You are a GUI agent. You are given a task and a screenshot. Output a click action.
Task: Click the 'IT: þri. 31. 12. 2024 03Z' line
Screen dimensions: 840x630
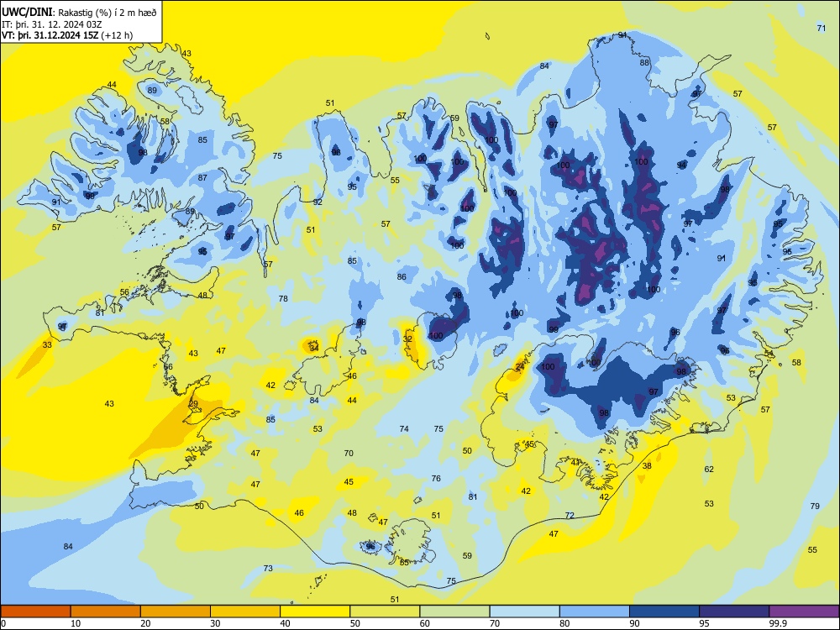(52, 24)
